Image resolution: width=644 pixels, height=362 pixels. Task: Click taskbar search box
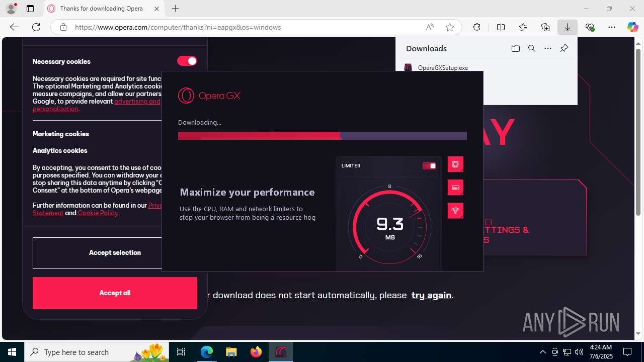point(97,352)
